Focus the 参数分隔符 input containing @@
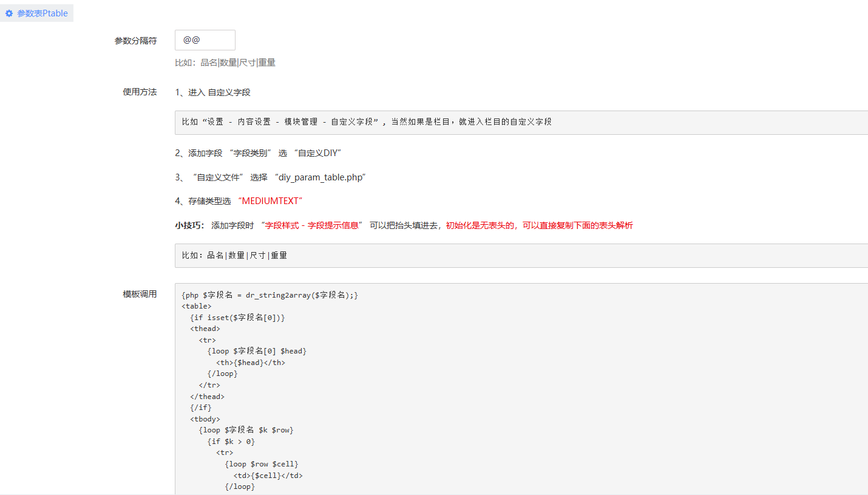 [x=205, y=40]
